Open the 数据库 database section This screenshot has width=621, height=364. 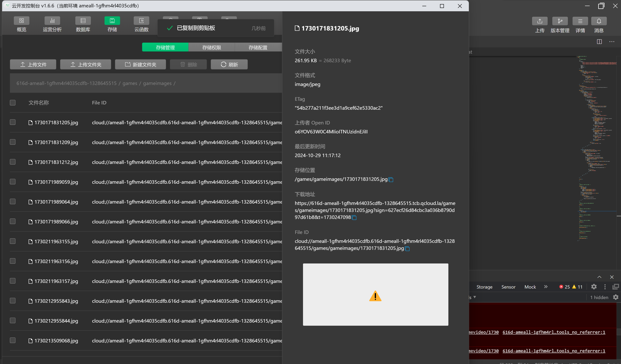click(x=83, y=21)
